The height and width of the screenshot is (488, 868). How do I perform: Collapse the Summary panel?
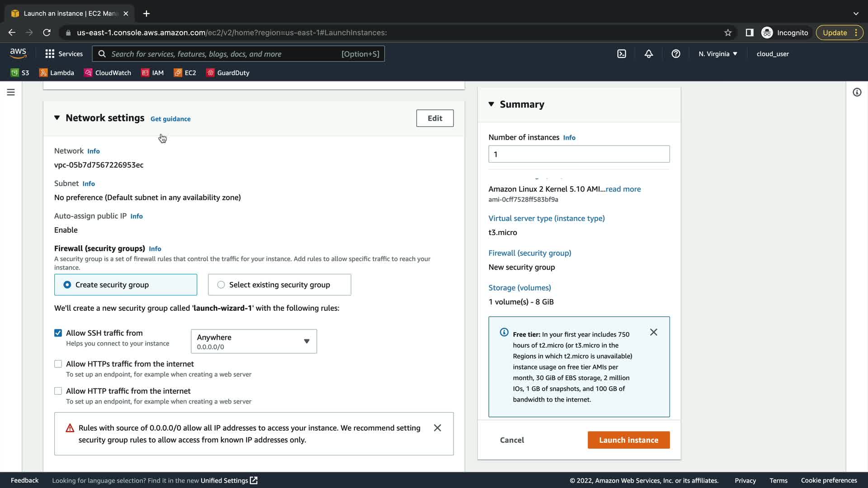coord(491,104)
